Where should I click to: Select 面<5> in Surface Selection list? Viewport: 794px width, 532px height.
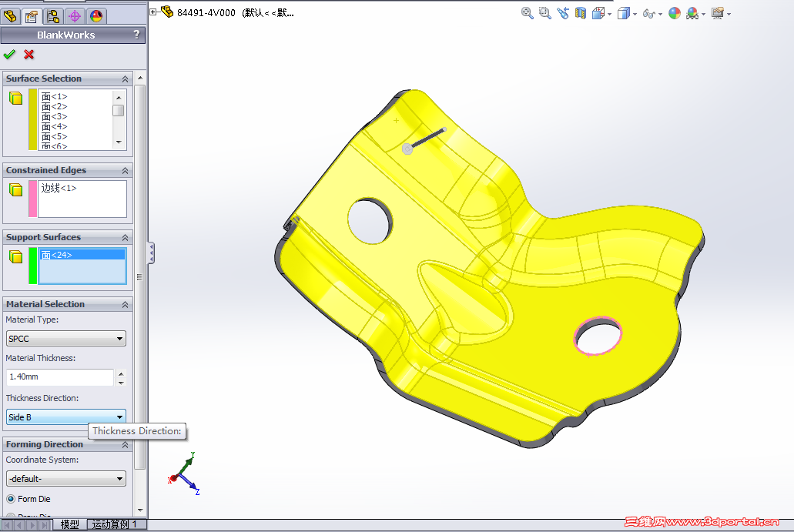54,137
